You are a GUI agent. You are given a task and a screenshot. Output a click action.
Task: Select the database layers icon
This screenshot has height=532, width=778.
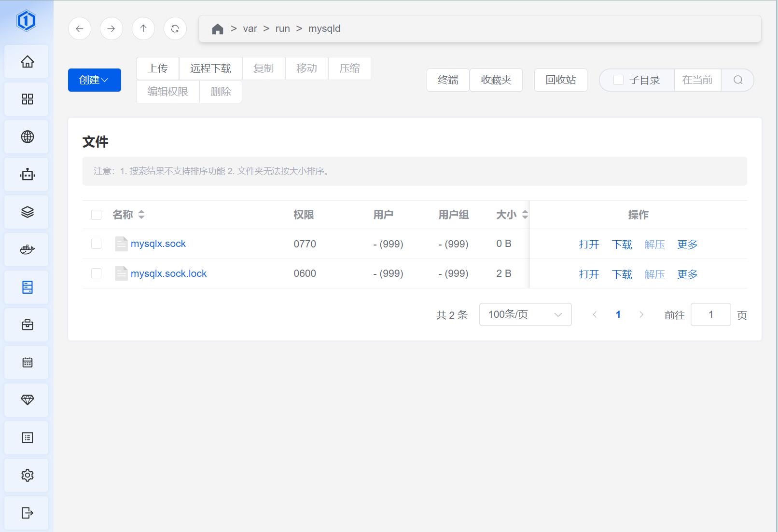click(27, 212)
